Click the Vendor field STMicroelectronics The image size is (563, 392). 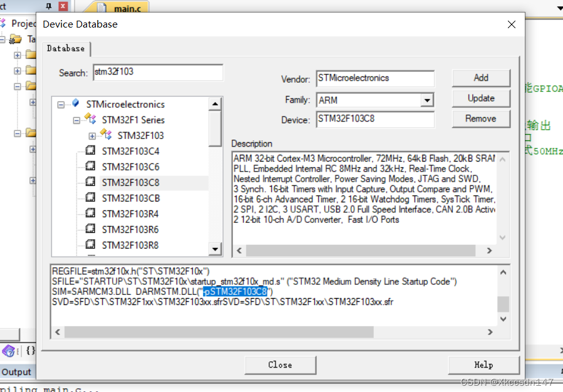click(375, 79)
